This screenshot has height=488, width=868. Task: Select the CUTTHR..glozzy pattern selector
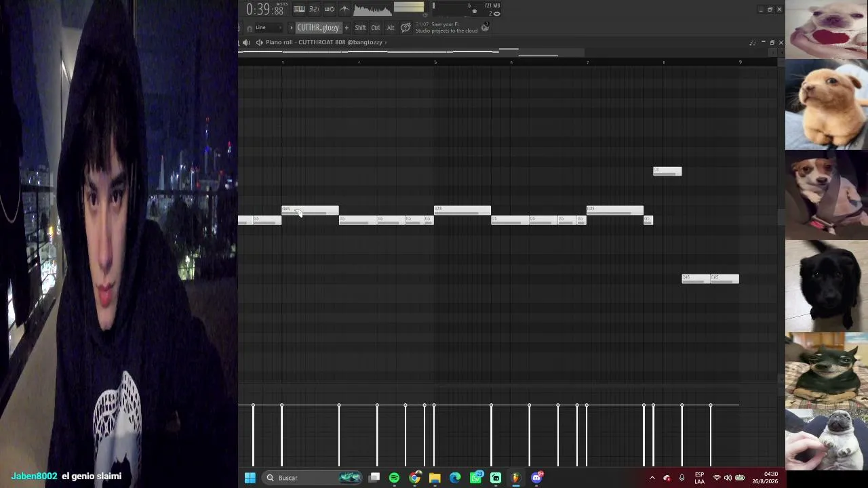coord(317,28)
